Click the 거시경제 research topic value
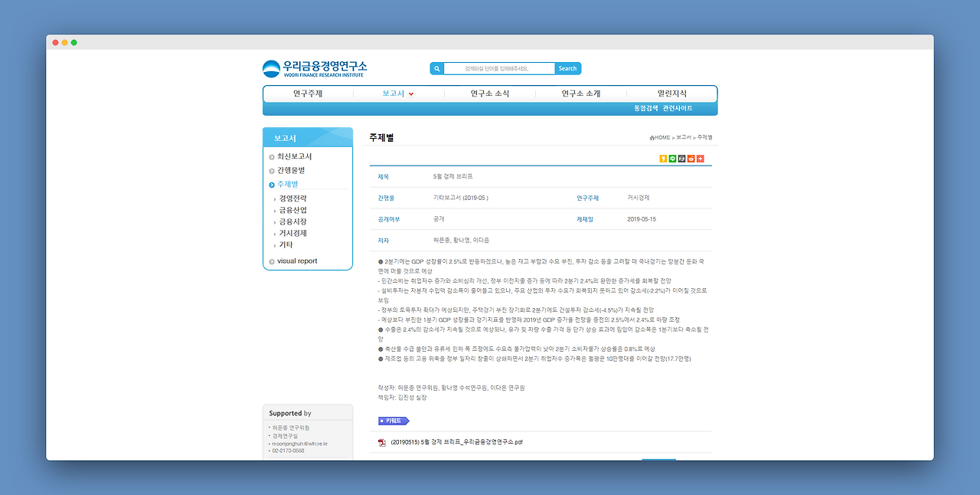This screenshot has height=495, width=980. coord(639,198)
